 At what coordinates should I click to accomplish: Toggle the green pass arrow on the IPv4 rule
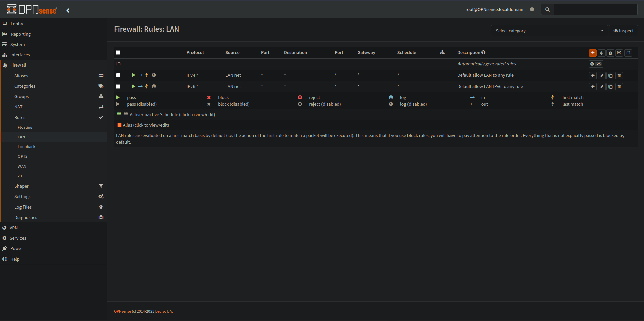(133, 75)
